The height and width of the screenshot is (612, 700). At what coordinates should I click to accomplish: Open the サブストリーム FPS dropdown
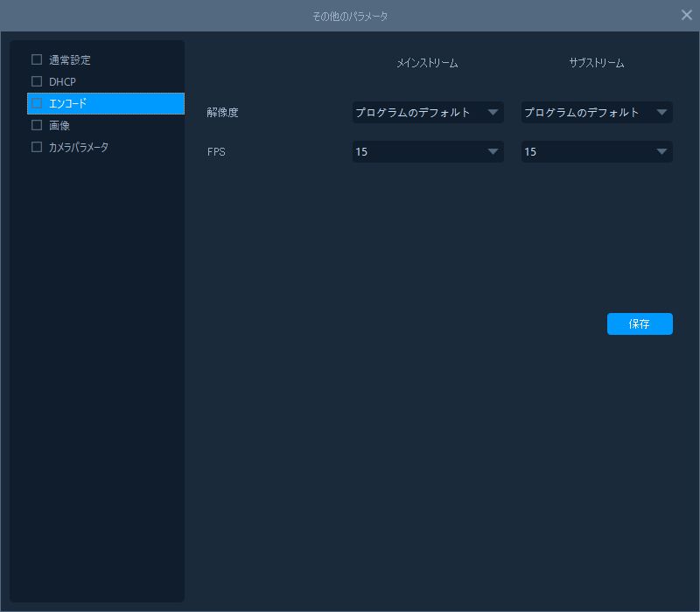coord(597,152)
